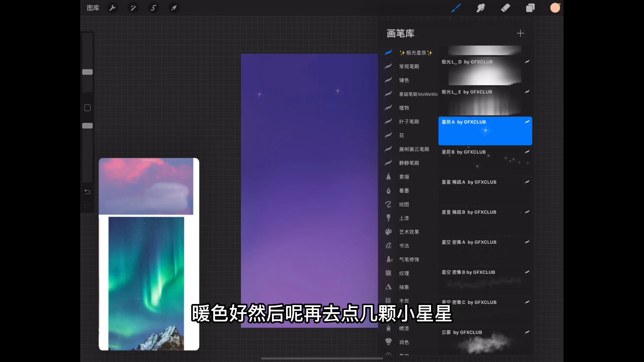
Task: Click the brush size slider handle
Action: pyautogui.click(x=88, y=72)
